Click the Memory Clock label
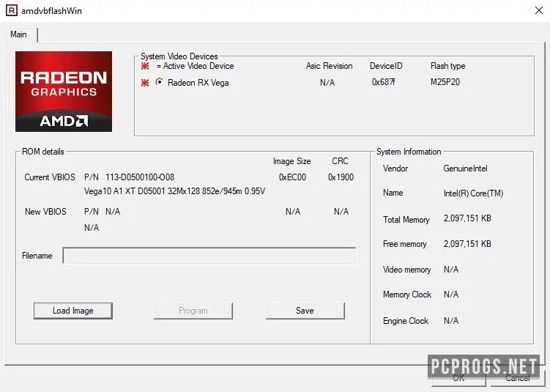 [407, 295]
